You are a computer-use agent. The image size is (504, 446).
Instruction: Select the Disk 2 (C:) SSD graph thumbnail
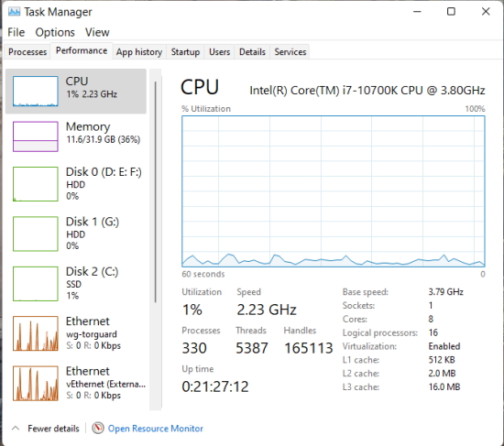click(x=36, y=283)
